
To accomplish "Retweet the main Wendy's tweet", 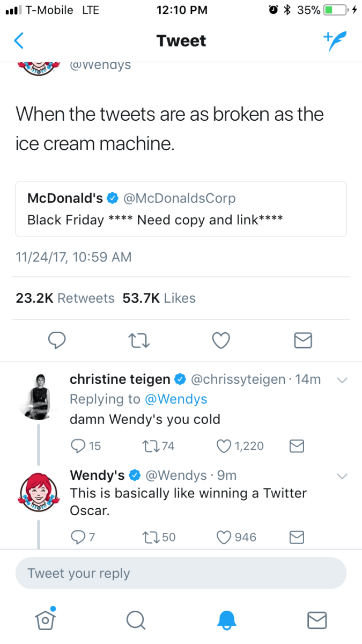I will (x=139, y=340).
